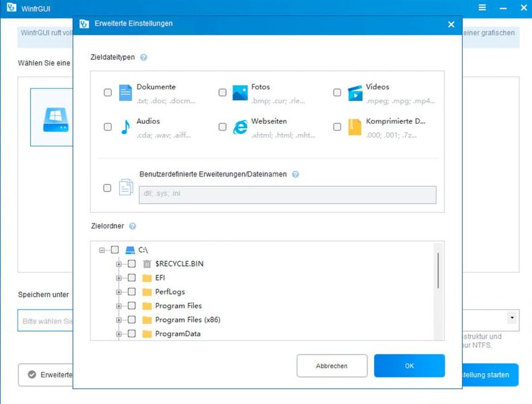Expand the PerfLogs folder node
The image size is (532, 404).
(119, 292)
